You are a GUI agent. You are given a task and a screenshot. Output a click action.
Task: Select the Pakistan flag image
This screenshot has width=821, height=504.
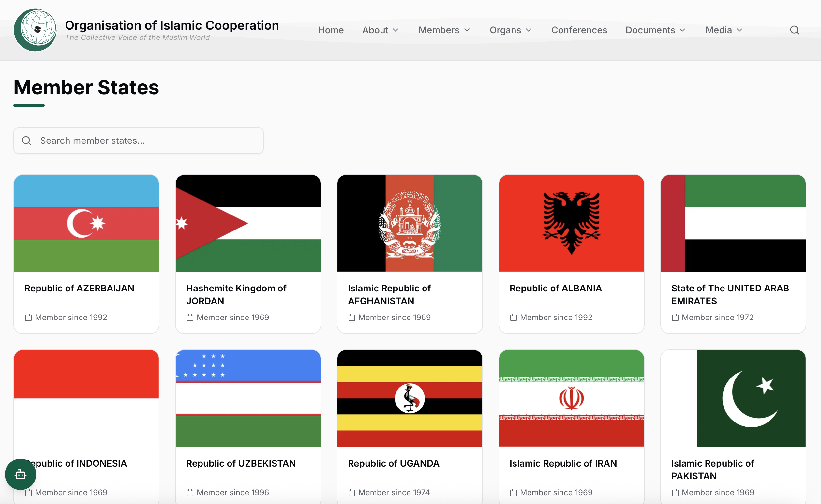point(733,398)
